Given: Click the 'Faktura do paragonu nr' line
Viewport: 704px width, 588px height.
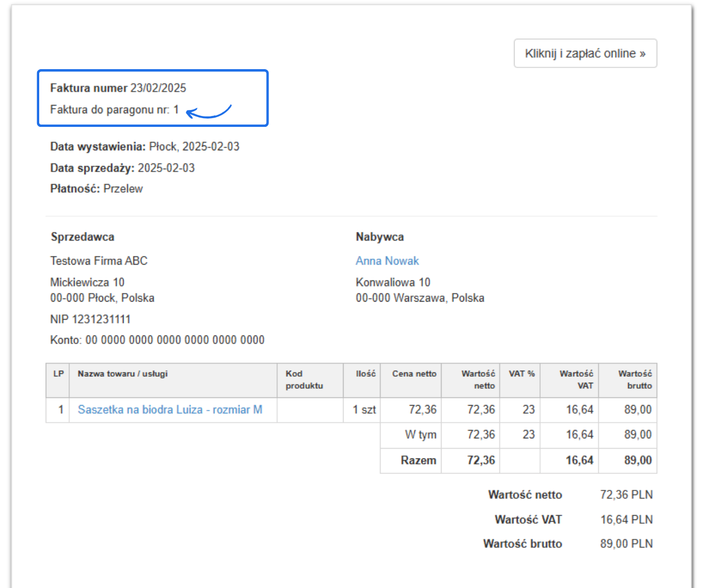Looking at the screenshot, I should (x=114, y=109).
